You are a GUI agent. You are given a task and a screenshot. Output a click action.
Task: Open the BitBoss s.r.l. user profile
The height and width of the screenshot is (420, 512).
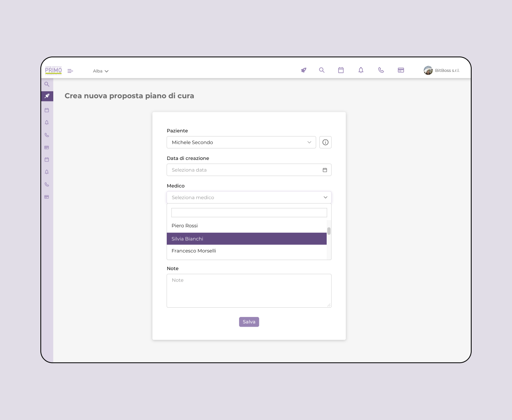pos(442,71)
